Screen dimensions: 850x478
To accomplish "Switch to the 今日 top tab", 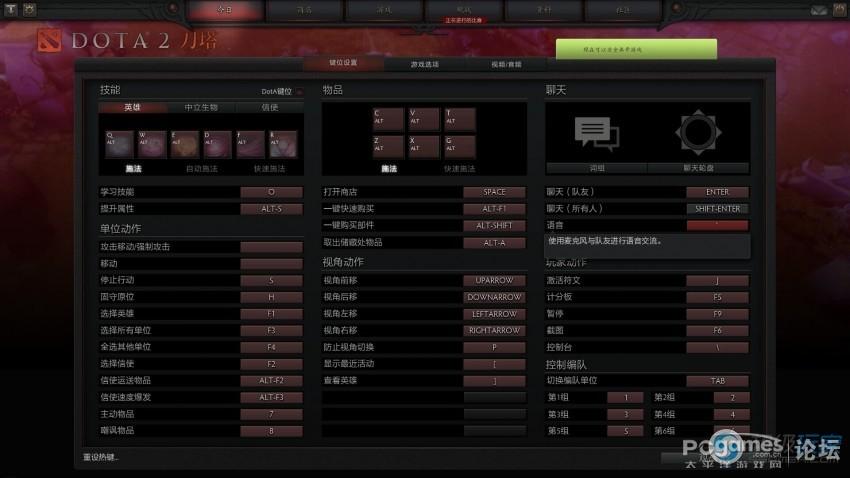I will pos(224,10).
